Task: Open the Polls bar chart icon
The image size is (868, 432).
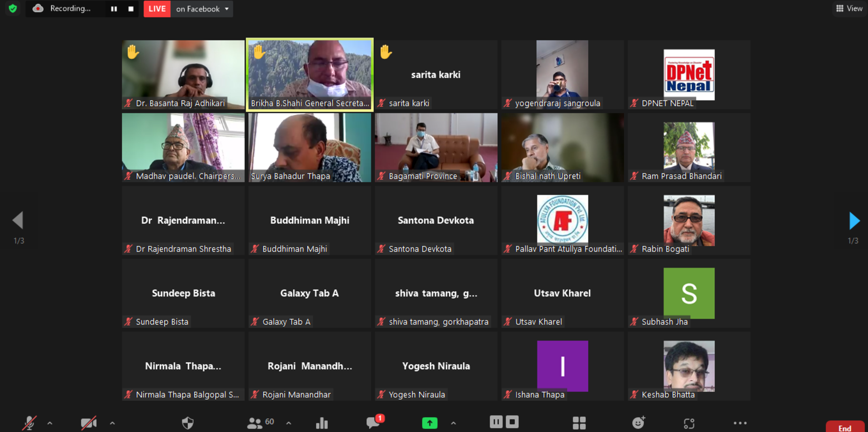Action: pyautogui.click(x=322, y=423)
